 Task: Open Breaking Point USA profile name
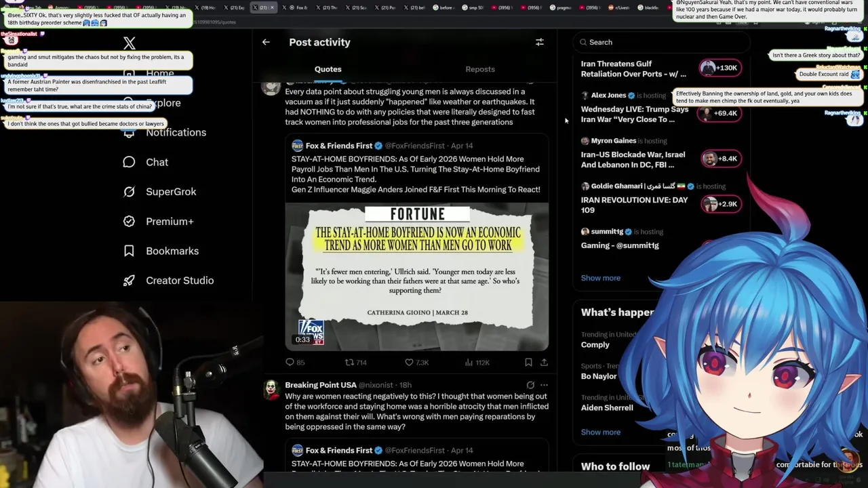(321, 385)
